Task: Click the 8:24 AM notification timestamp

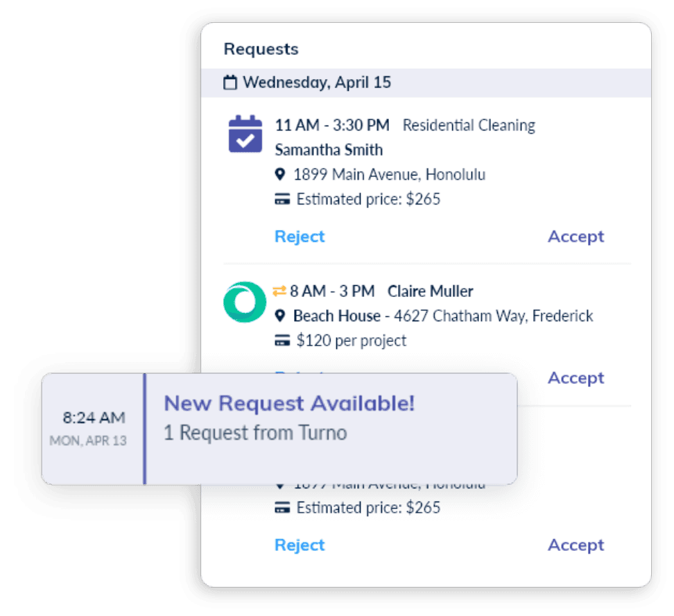Action: point(94,418)
